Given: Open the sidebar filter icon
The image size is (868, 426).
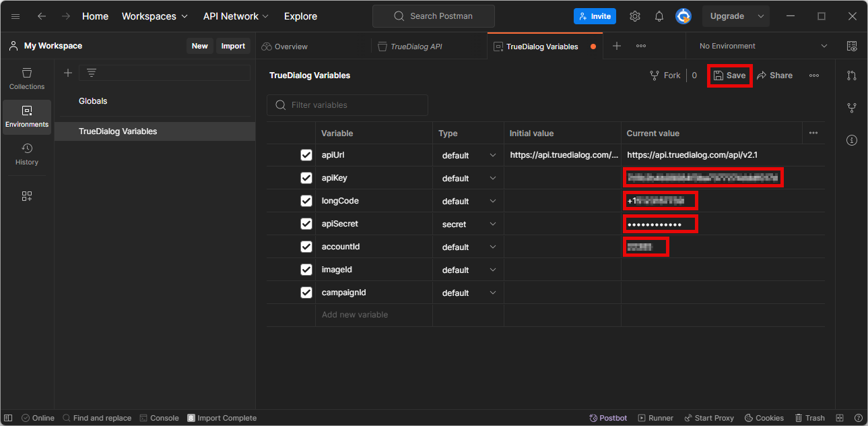Looking at the screenshot, I should coord(92,73).
